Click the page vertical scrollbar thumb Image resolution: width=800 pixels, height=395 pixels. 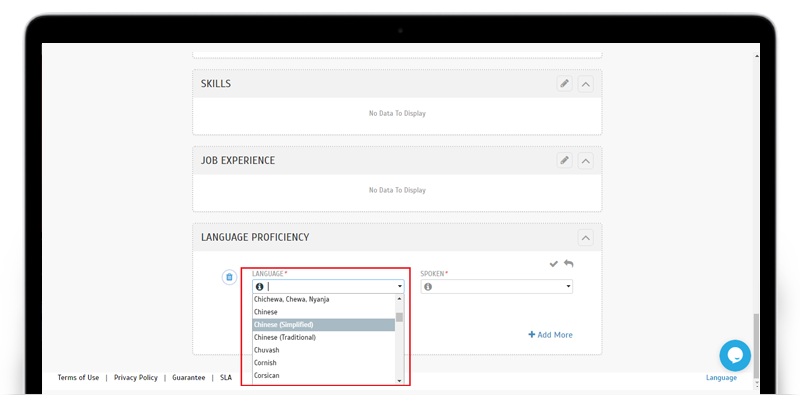756,345
